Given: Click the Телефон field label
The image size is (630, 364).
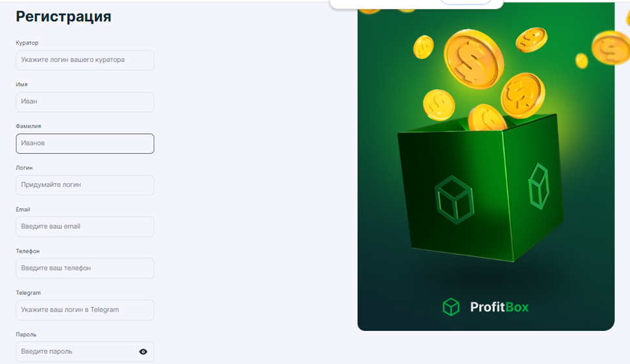Looking at the screenshot, I should (28, 251).
